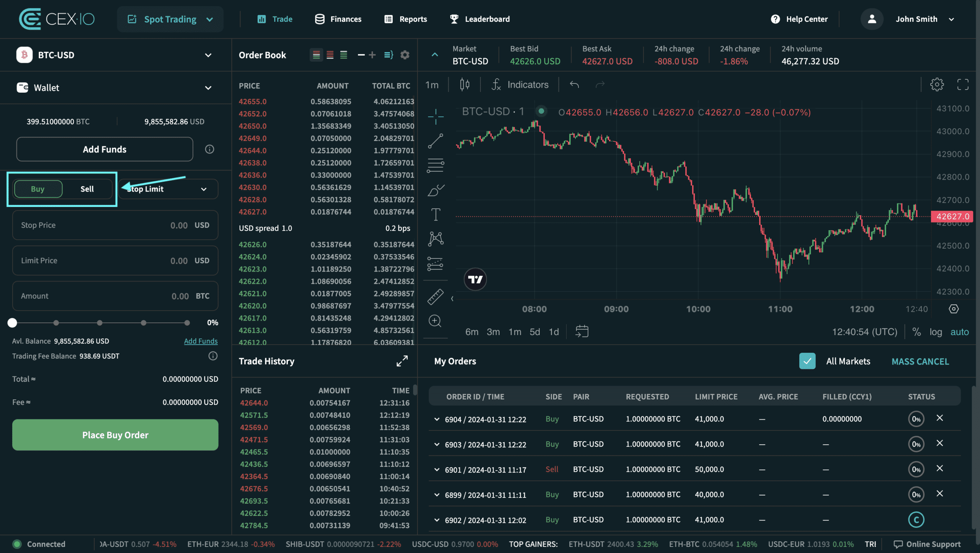
Task: Expand Trade History panel
Action: (x=402, y=361)
